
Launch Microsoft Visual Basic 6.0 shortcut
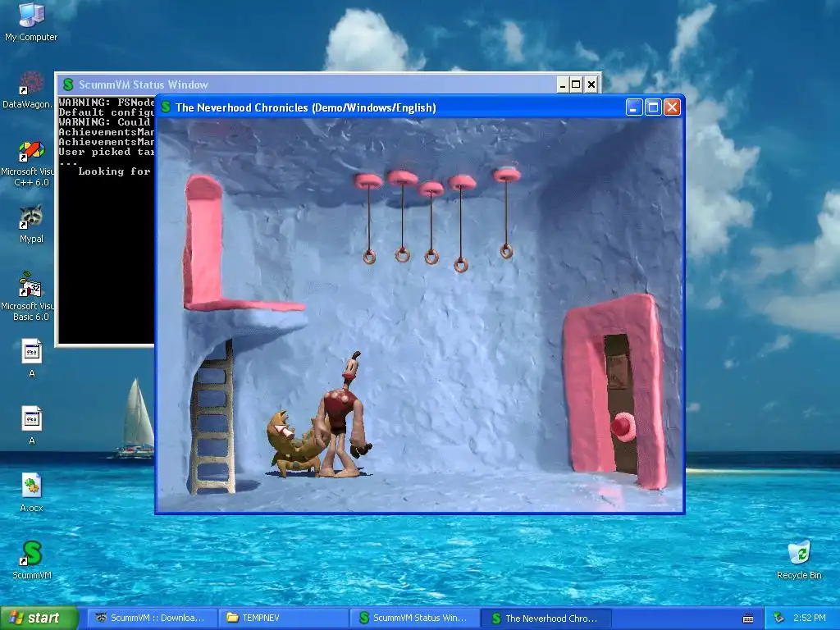pos(30,296)
